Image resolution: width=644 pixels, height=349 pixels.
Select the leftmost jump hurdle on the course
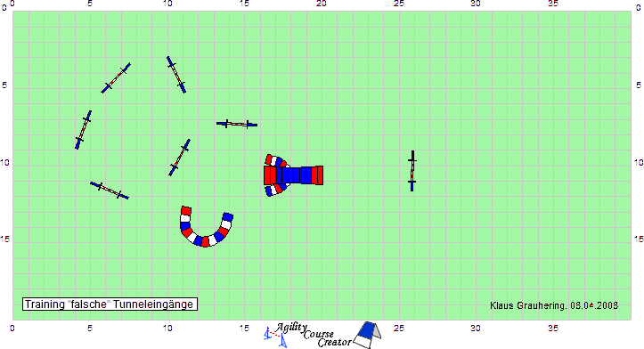84,130
